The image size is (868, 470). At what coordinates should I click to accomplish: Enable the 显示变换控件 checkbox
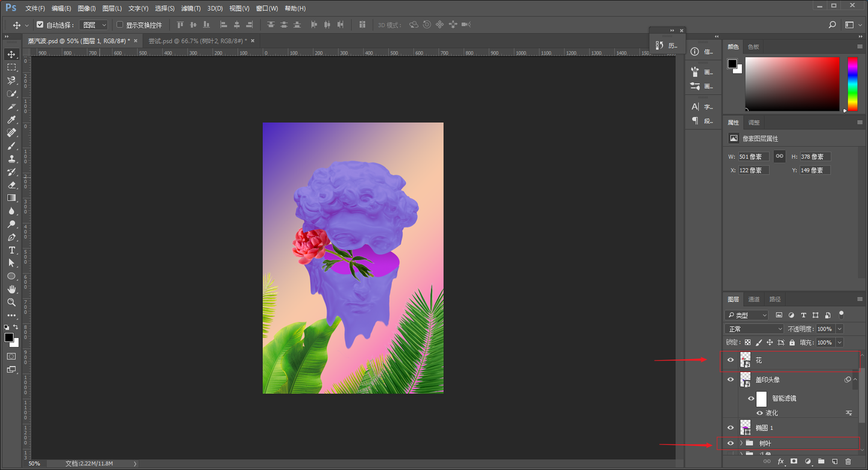(119, 25)
